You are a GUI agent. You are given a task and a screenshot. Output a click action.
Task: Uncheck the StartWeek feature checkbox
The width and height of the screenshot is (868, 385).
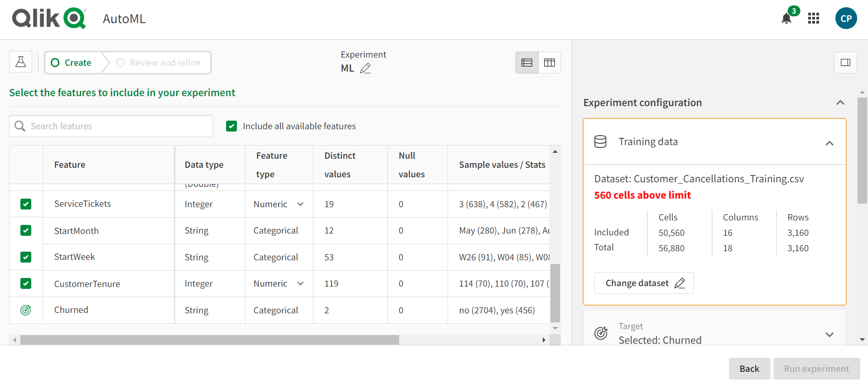(x=26, y=257)
